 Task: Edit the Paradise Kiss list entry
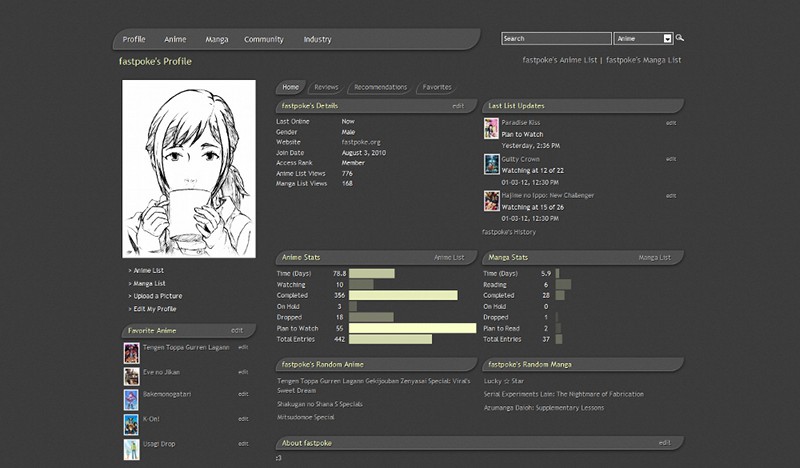pos(671,123)
